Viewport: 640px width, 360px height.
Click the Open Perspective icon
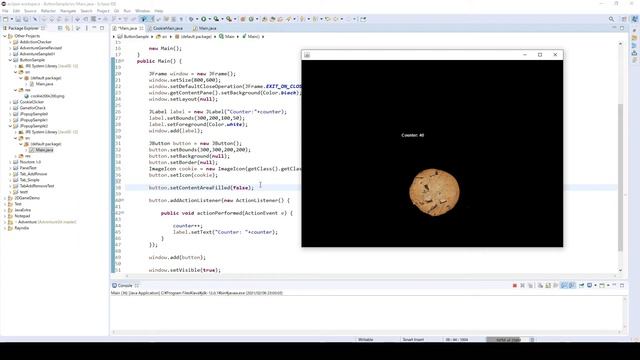[624, 19]
